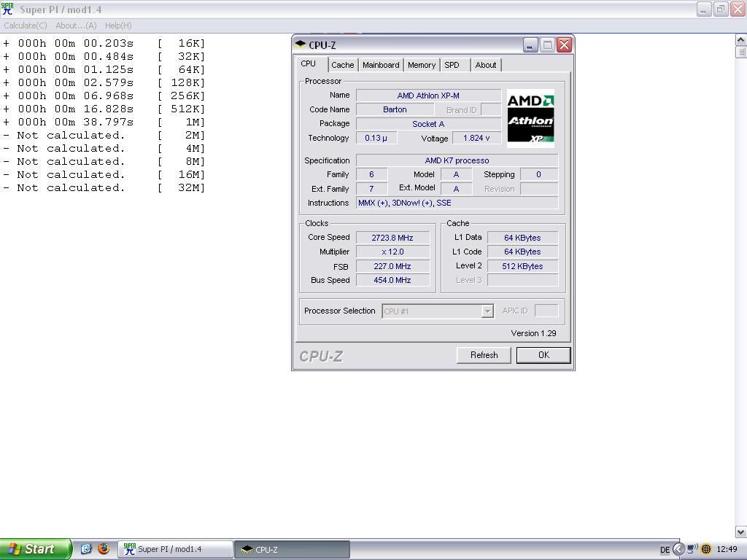Click the Package value Socket A
Viewport: 747px width, 560px height.
click(x=428, y=124)
